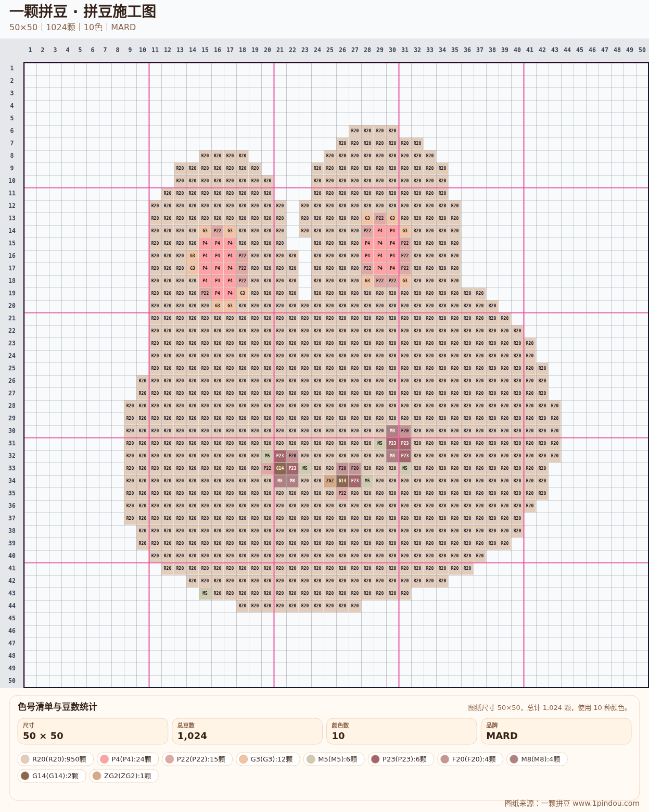Click the heading 色号清单与豆数统计

57,707
